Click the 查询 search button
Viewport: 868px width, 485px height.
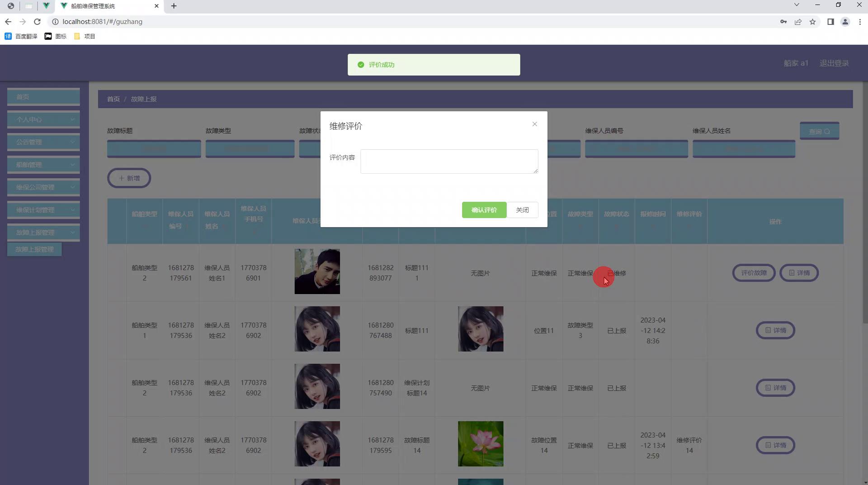[x=819, y=131]
